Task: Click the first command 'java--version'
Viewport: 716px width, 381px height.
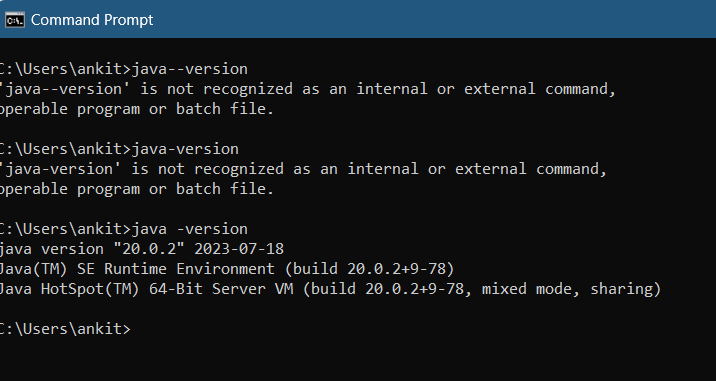Action: pyautogui.click(x=190, y=69)
